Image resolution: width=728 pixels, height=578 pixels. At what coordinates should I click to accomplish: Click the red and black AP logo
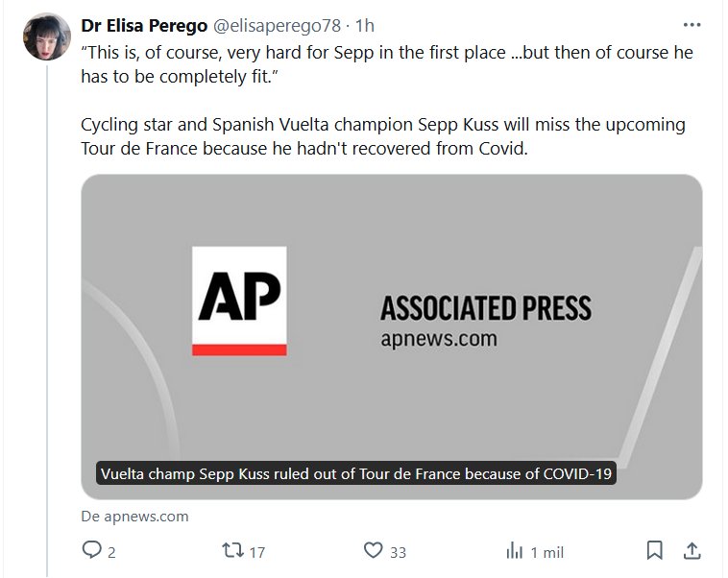(x=239, y=301)
